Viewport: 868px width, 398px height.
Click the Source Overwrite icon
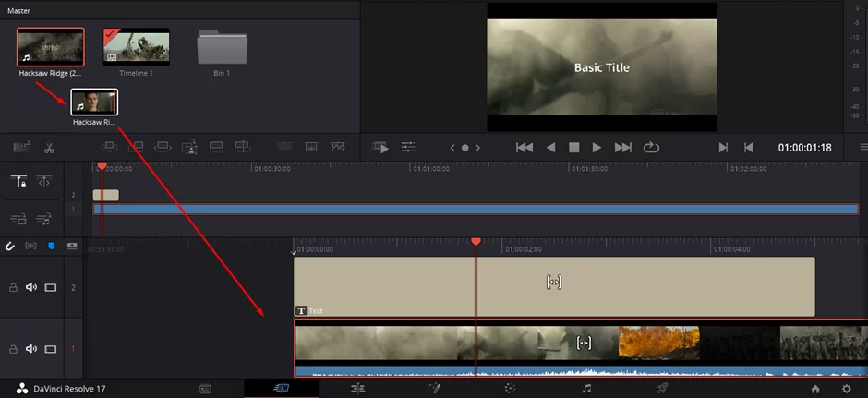pyautogui.click(x=243, y=147)
